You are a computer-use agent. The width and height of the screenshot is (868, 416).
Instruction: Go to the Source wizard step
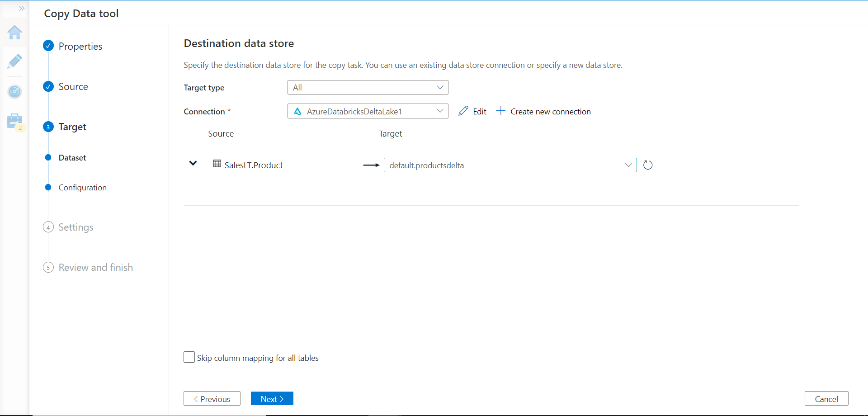[73, 86]
